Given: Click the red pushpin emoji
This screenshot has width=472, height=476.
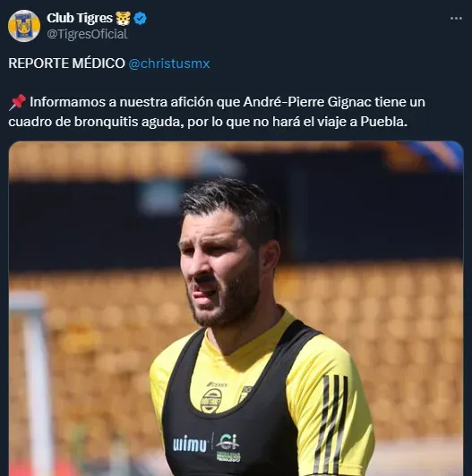Looking at the screenshot, I should pos(17,102).
